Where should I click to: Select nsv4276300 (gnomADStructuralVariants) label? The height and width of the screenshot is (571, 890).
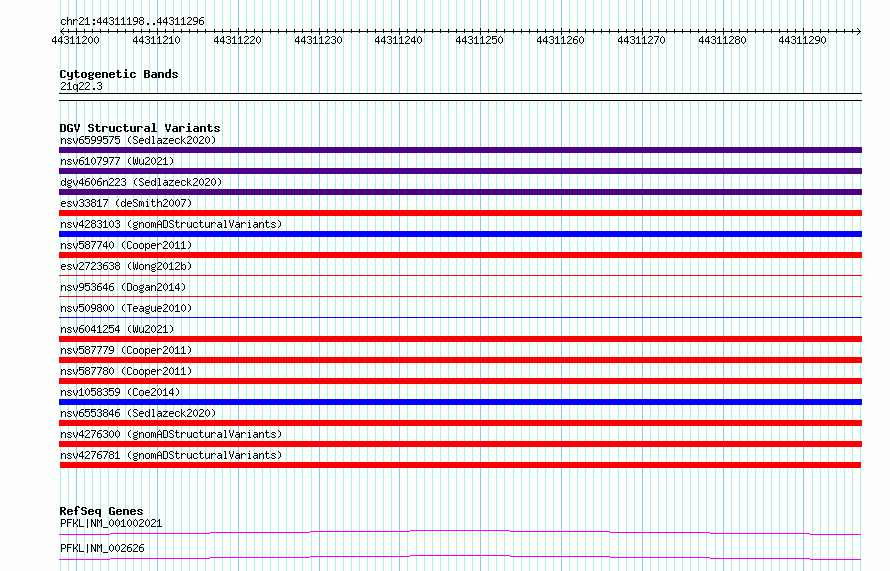171,434
